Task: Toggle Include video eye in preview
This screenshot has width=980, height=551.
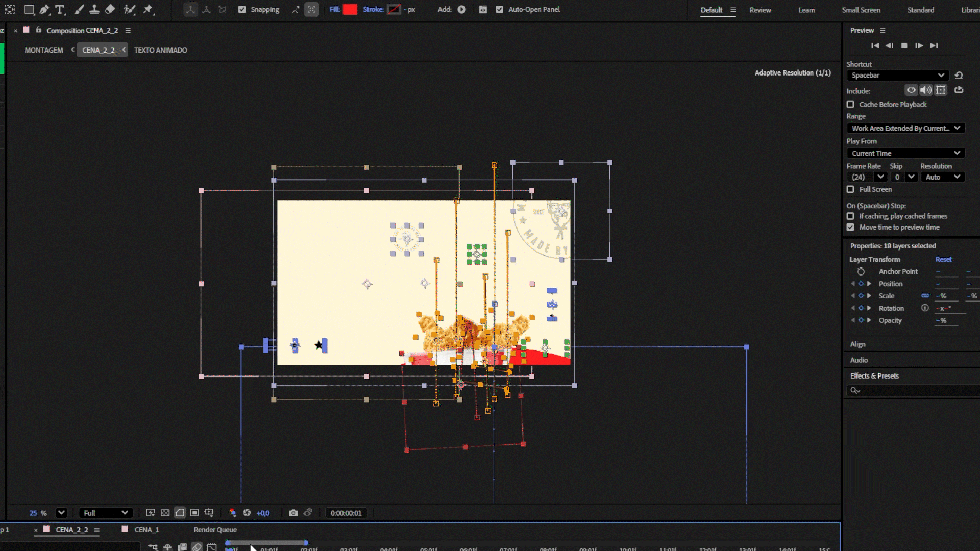Action: [x=911, y=90]
